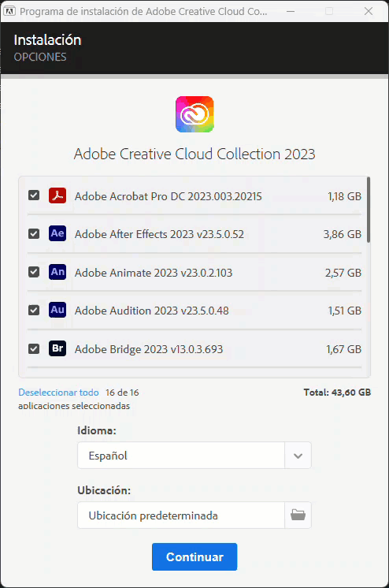This screenshot has width=389, height=588.
Task: Click the Ubicación predeterminada field
Action: 181,515
